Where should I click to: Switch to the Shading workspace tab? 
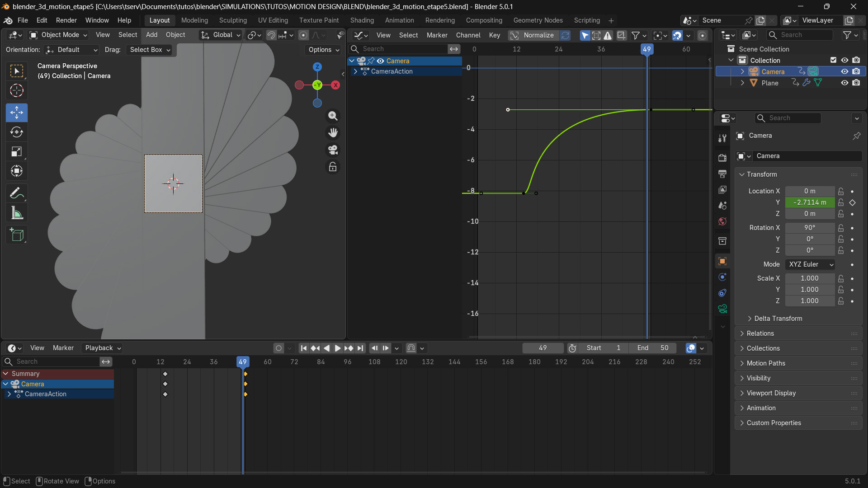362,20
